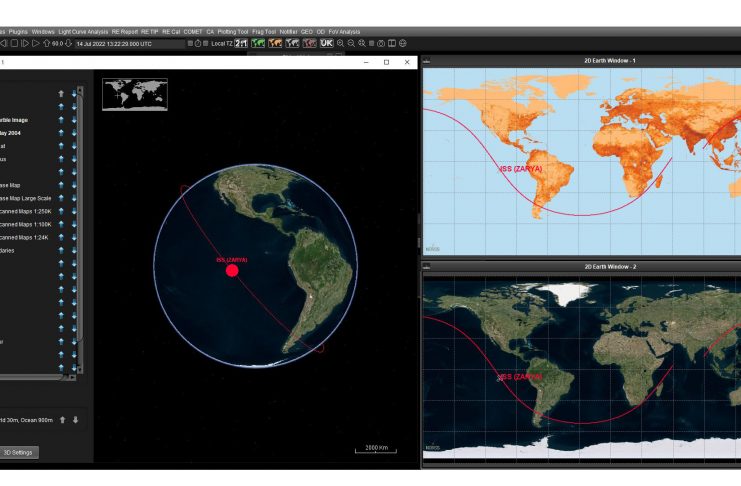The height and width of the screenshot is (486, 741).
Task: Open the FoV Analysis menu
Action: (x=347, y=31)
